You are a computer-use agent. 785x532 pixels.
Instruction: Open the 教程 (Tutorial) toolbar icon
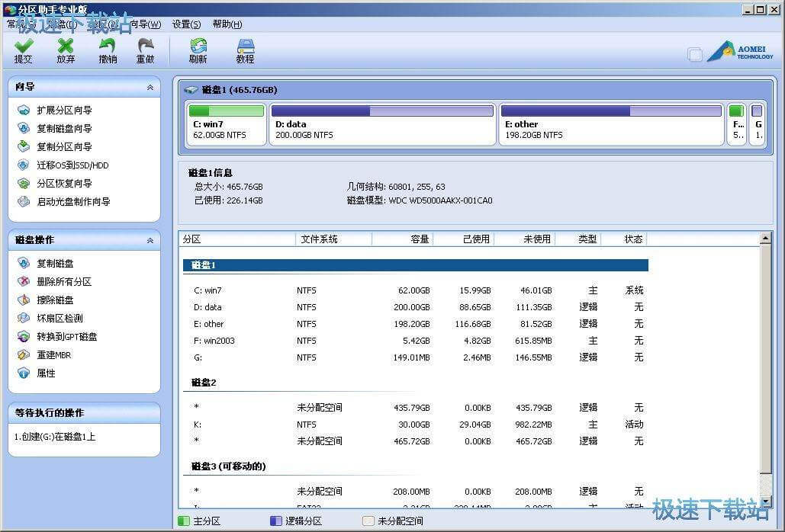point(246,46)
